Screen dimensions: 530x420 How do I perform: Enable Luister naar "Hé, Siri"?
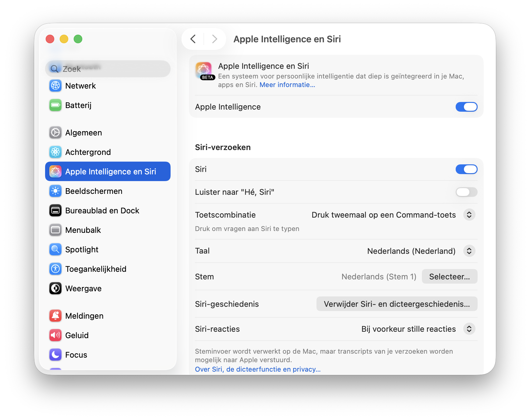pos(466,192)
